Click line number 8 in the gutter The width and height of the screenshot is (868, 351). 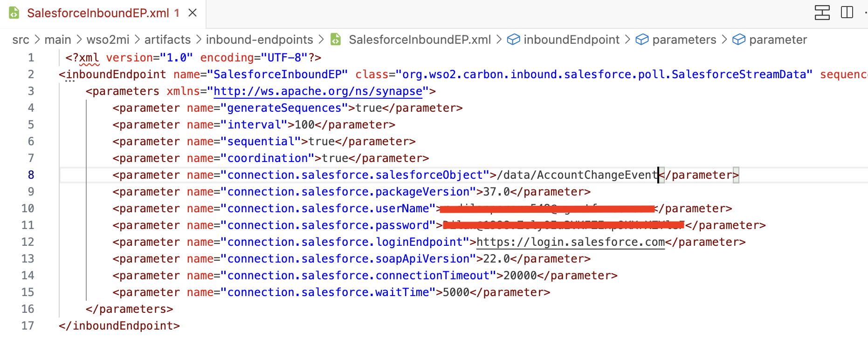[x=31, y=175]
